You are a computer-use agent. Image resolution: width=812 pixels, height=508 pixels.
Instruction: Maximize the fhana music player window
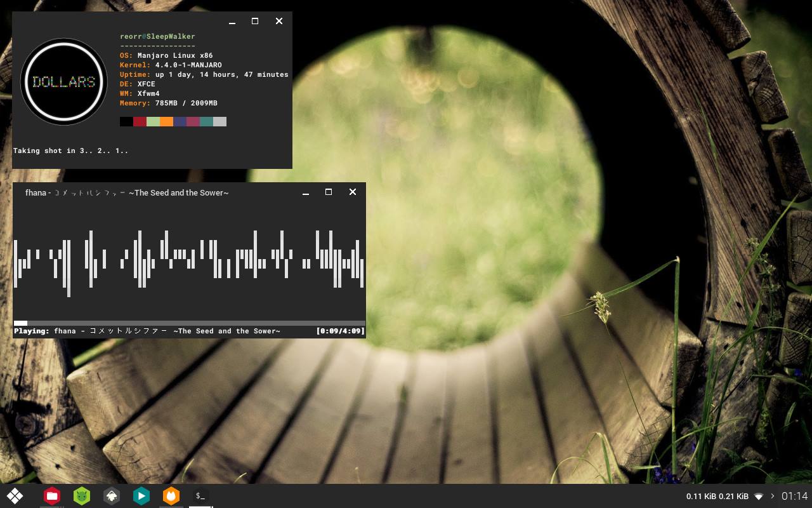click(329, 192)
